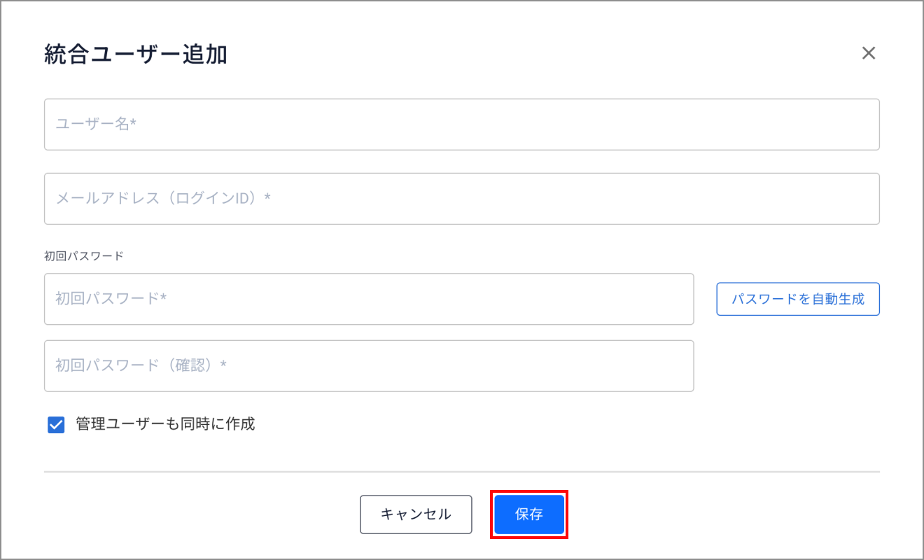Click the small 初回パスワード section label

(84, 256)
